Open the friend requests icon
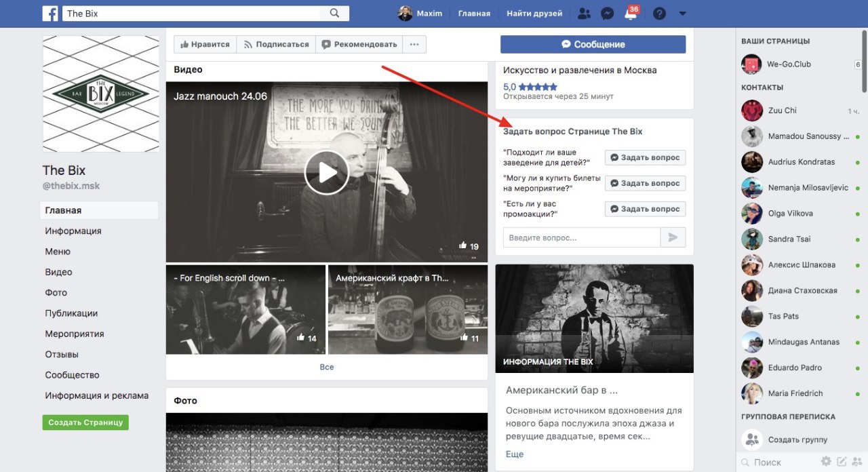The width and height of the screenshot is (868, 472). coord(584,14)
